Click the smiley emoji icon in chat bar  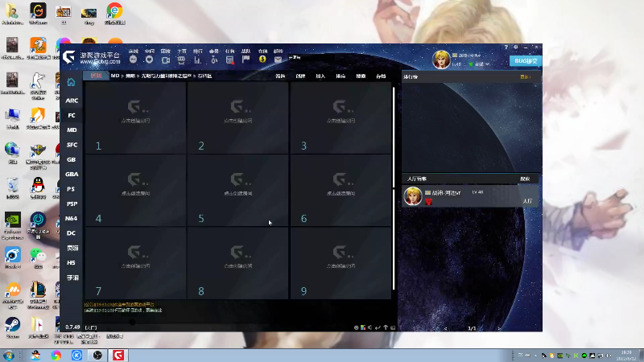[356, 327]
